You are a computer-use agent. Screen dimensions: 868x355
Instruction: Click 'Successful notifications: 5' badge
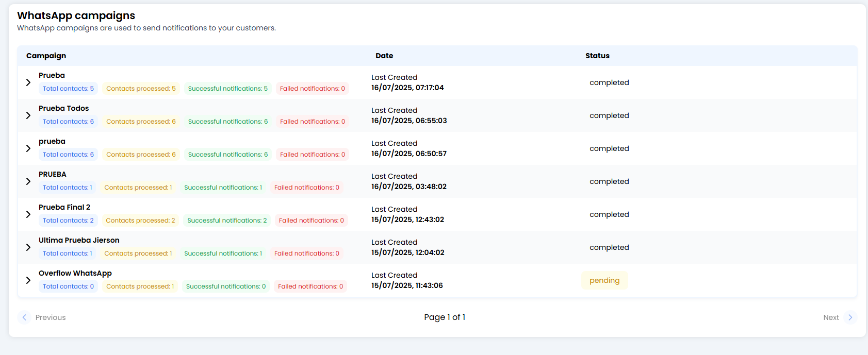point(228,89)
